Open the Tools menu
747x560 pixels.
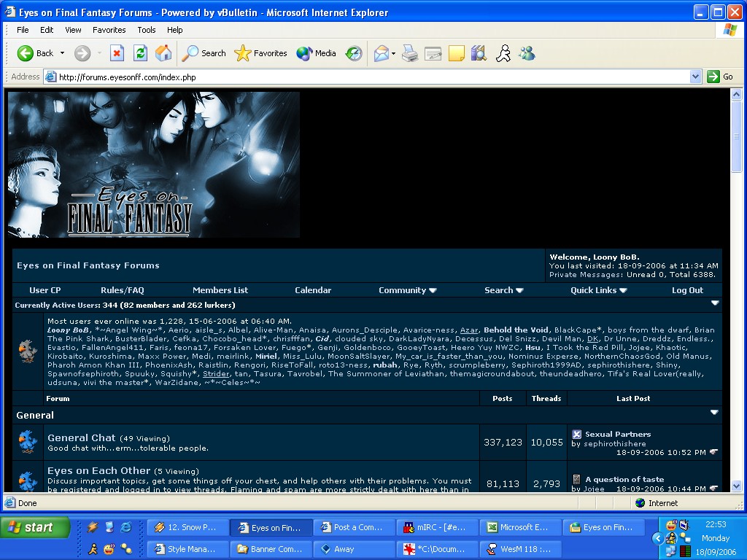[146, 30]
